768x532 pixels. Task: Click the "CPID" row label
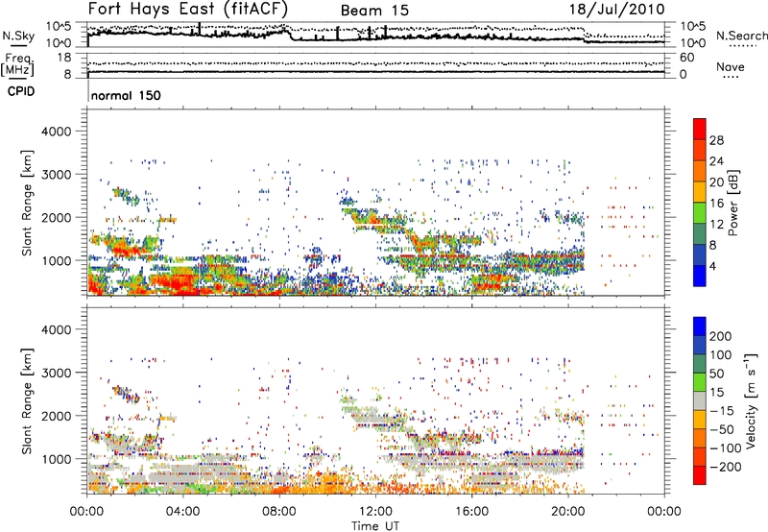[x=21, y=91]
